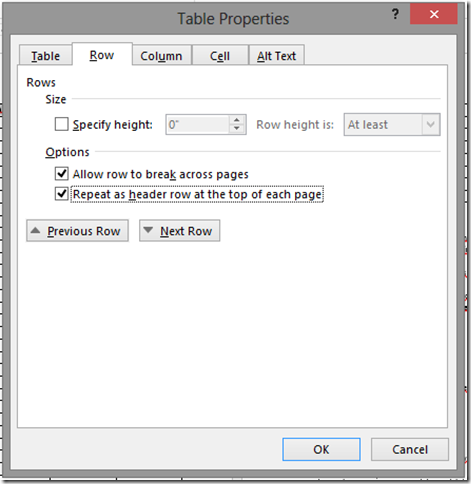Open the Row height is dropdown
This screenshot has width=471, height=484.
392,125
